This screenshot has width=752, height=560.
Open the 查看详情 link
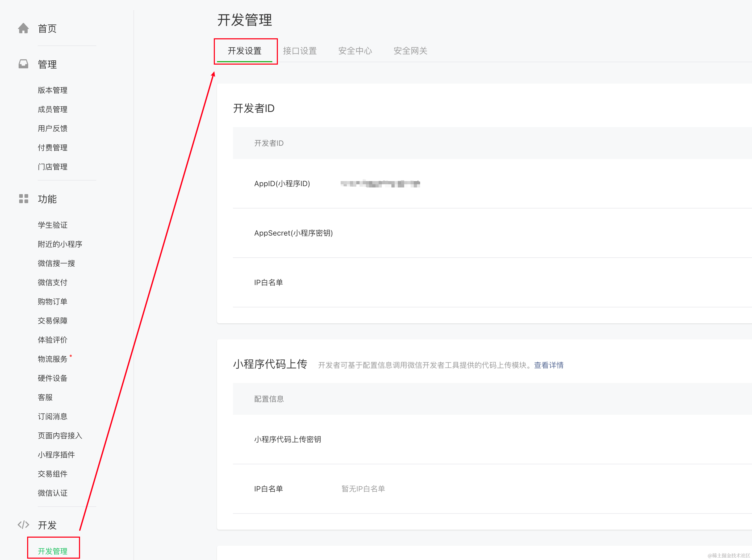click(548, 365)
